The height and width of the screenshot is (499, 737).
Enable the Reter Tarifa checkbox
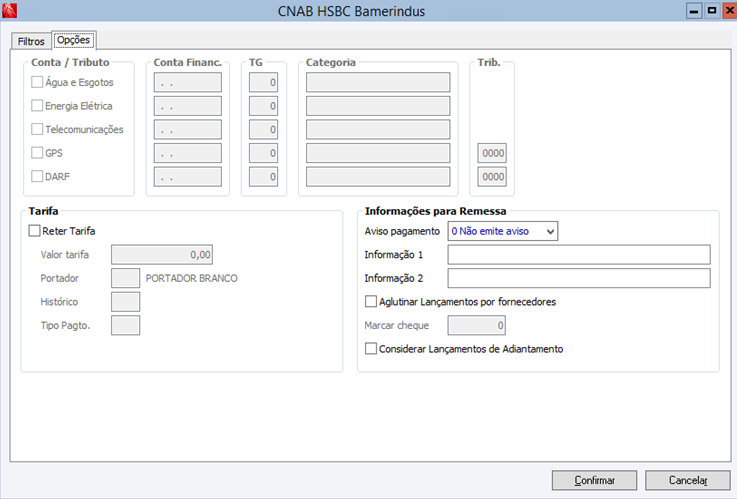(36, 231)
